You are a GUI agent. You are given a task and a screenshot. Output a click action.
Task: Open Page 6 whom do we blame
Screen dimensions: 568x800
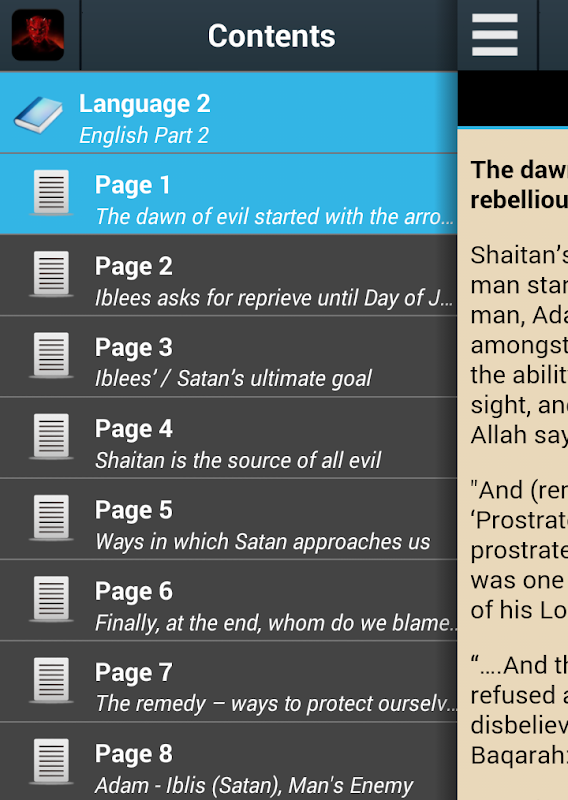pyautogui.click(x=229, y=601)
